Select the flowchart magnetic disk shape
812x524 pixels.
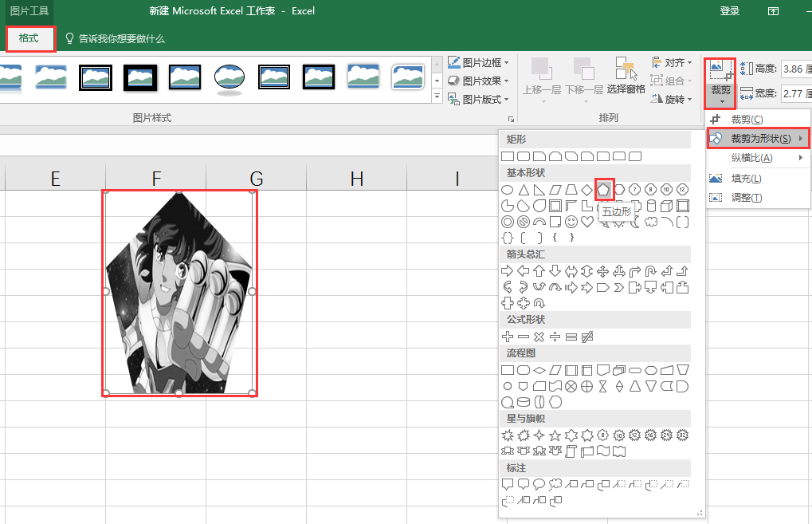524,402
